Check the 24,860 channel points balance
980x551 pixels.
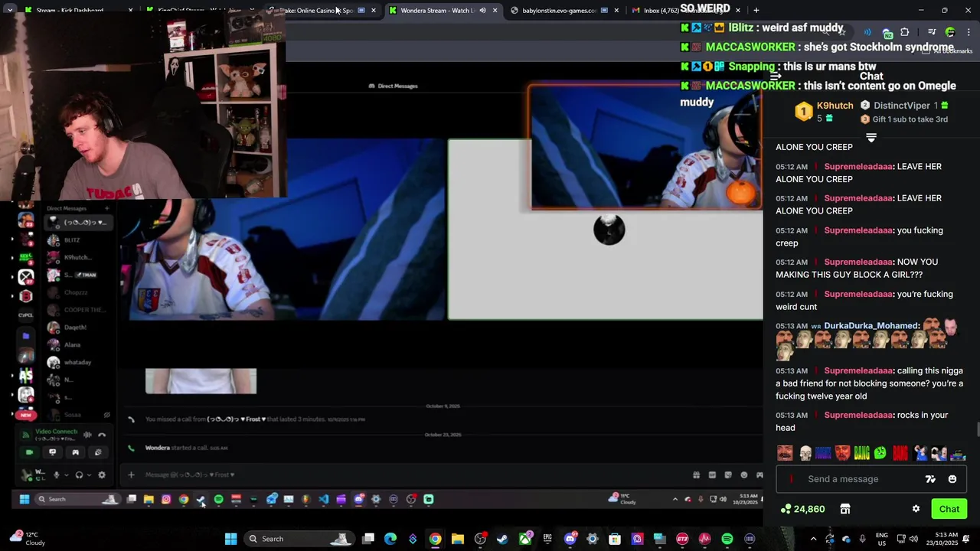[x=803, y=509]
